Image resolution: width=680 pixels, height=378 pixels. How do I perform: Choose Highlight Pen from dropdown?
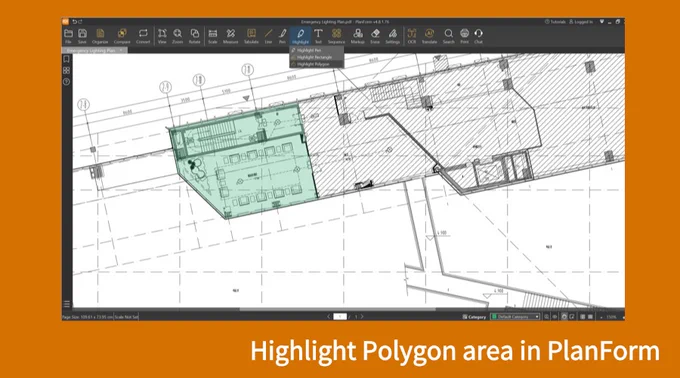coord(317,50)
